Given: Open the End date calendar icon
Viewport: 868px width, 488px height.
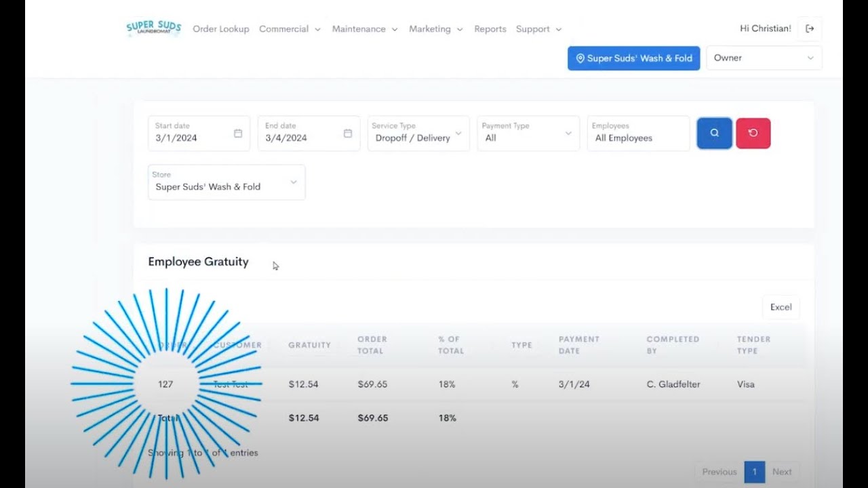Looking at the screenshot, I should (x=348, y=134).
